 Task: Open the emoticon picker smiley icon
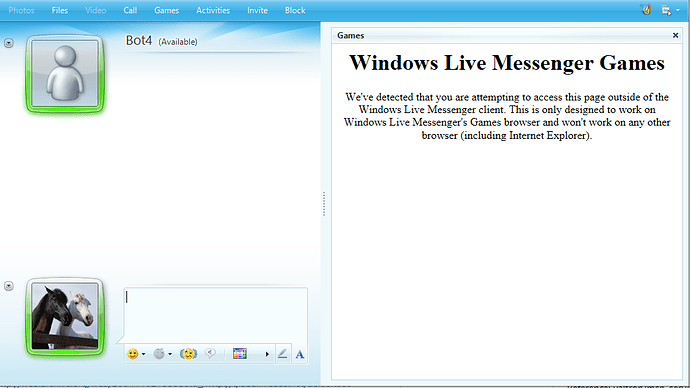132,354
